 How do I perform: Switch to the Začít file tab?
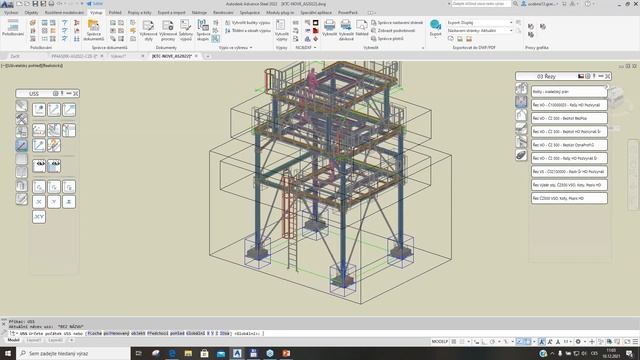coord(15,56)
